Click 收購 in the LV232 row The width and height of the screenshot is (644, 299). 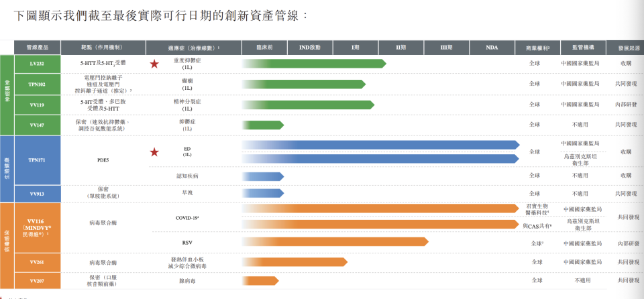626,64
